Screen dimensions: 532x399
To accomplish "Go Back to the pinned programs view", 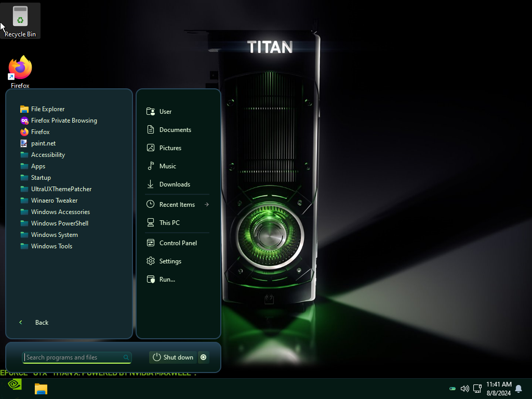I will [34, 322].
